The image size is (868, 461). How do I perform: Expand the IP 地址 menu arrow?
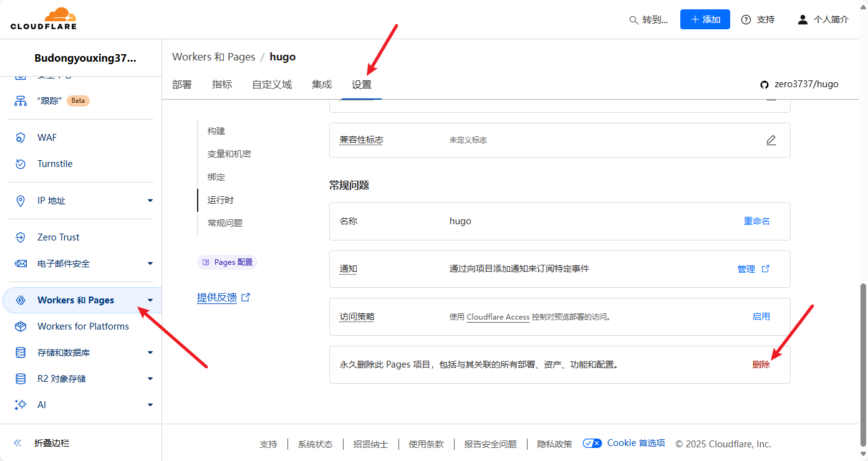[x=150, y=201]
